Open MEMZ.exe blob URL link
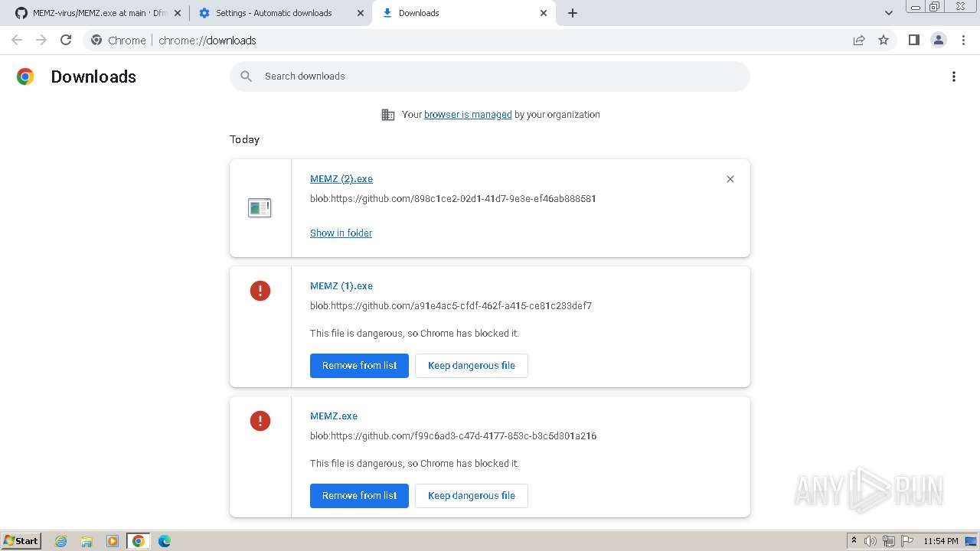 (x=453, y=436)
